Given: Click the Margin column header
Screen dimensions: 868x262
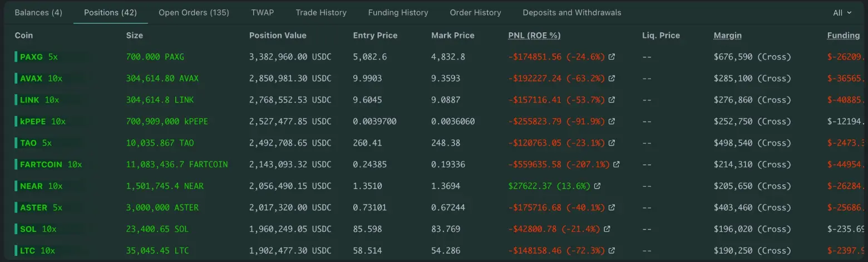Looking at the screenshot, I should pos(728,35).
